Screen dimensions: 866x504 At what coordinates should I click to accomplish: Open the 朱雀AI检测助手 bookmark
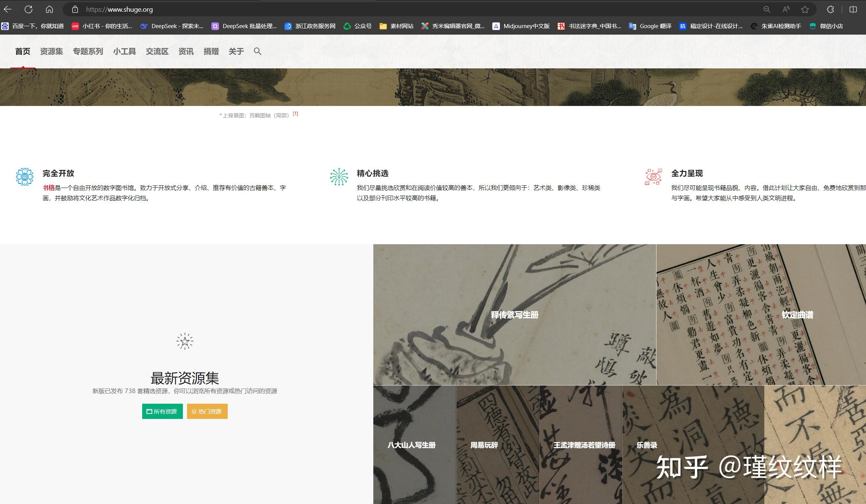coord(776,26)
